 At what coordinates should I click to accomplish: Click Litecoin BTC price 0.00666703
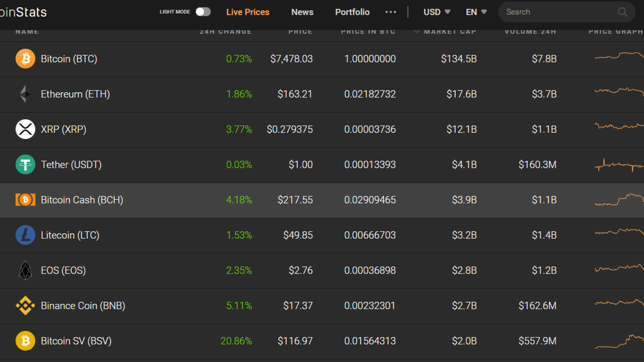pos(370,235)
